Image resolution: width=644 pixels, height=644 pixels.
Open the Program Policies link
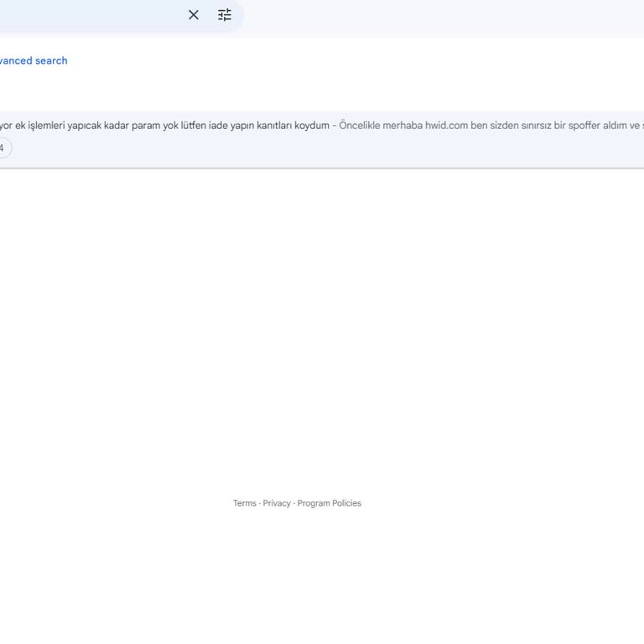pos(330,503)
